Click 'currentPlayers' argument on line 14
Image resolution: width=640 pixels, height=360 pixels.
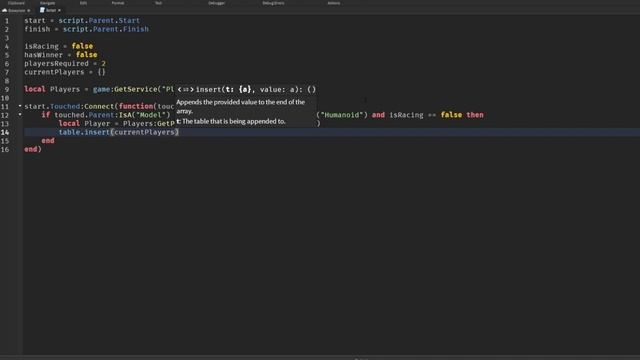144,132
